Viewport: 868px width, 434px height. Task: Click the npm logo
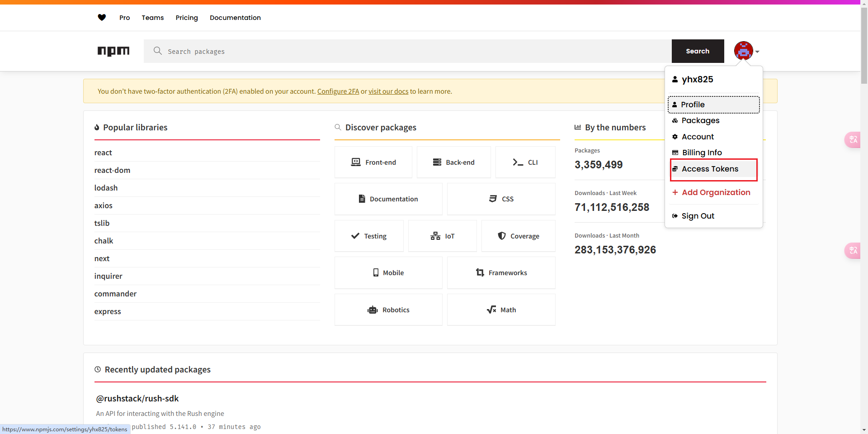113,51
